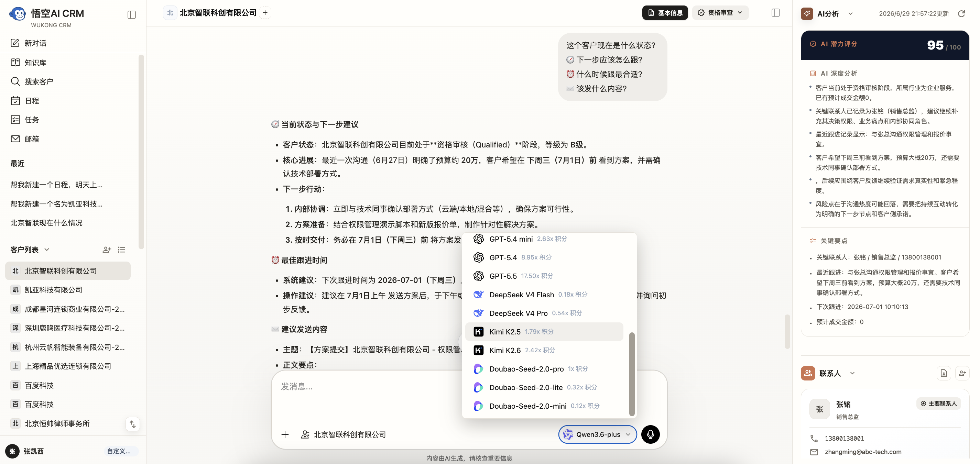This screenshot has width=980, height=464.
Task: Click the 北京智联科创有限公司 header tab
Action: [210, 13]
